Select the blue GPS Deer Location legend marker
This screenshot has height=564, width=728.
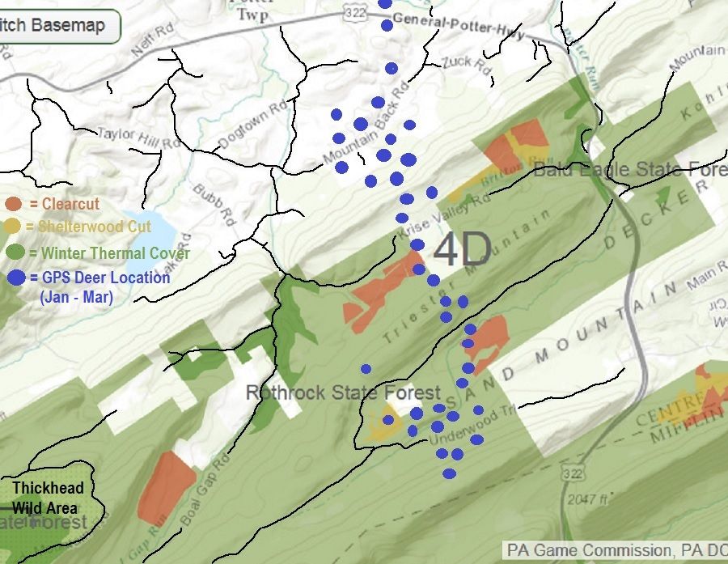(x=15, y=278)
